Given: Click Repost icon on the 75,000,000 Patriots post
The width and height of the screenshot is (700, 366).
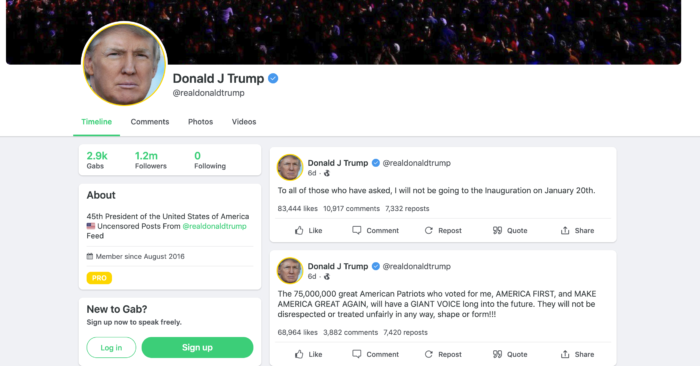Looking at the screenshot, I should click(x=429, y=354).
